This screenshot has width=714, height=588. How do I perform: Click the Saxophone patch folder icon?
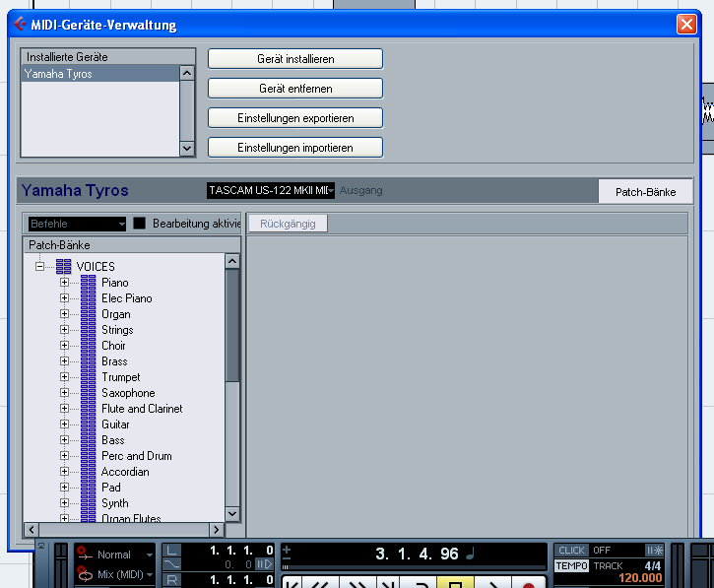click(89, 393)
